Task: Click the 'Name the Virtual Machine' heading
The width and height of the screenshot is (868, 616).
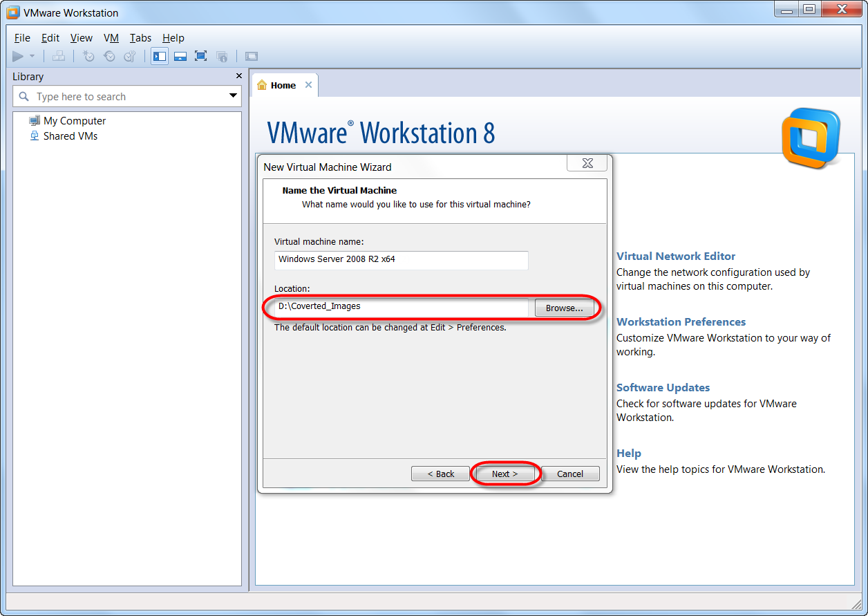Action: pos(340,190)
